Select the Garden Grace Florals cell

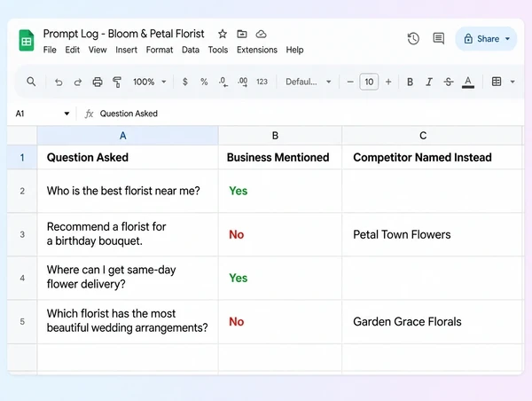[x=432, y=321]
